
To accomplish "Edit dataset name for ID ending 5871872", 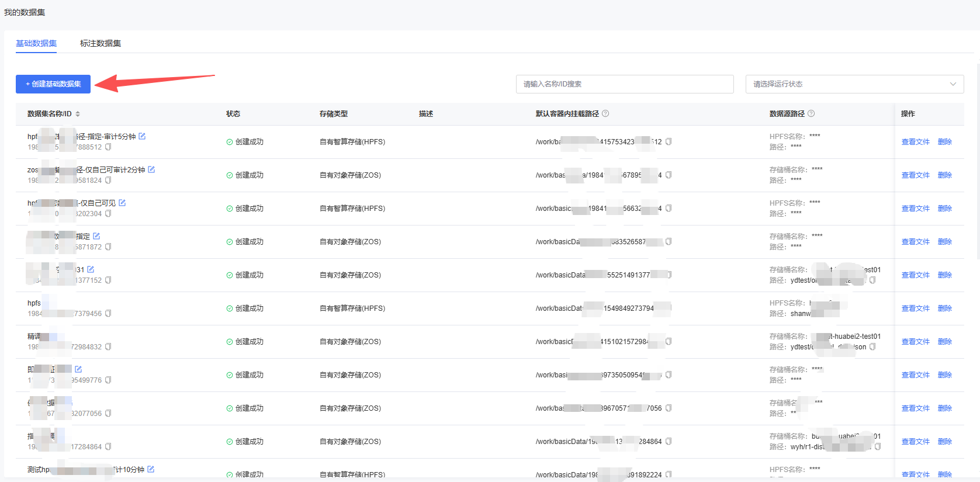I will (x=96, y=236).
